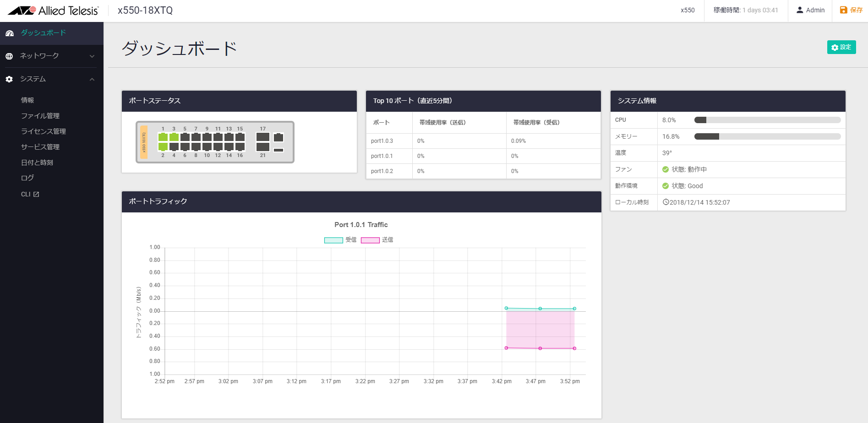Open ライセンス管理 in the sidebar
The width and height of the screenshot is (868, 423).
pos(44,131)
